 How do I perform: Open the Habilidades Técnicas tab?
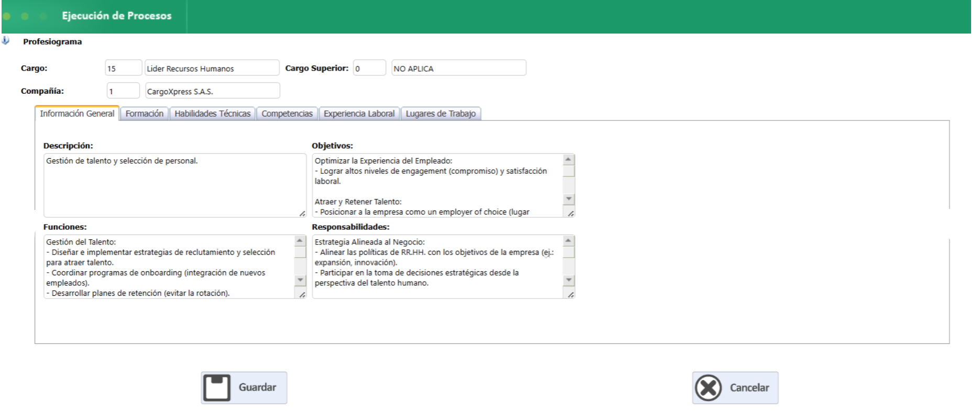(213, 114)
